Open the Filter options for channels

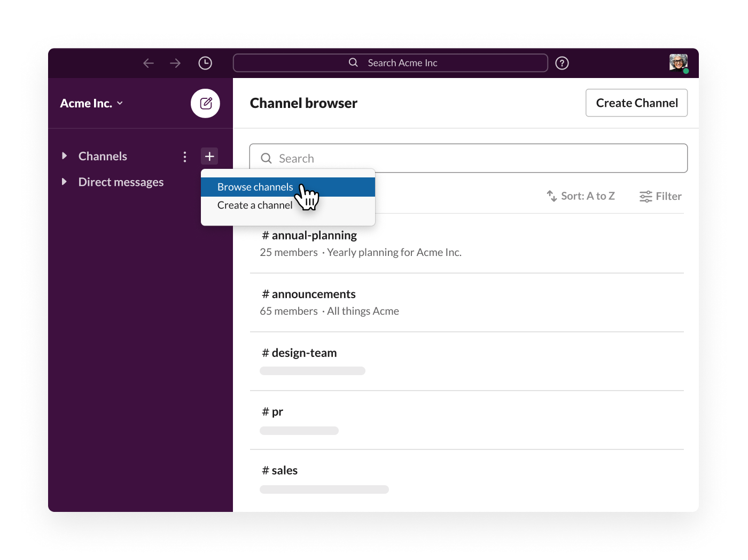point(661,196)
